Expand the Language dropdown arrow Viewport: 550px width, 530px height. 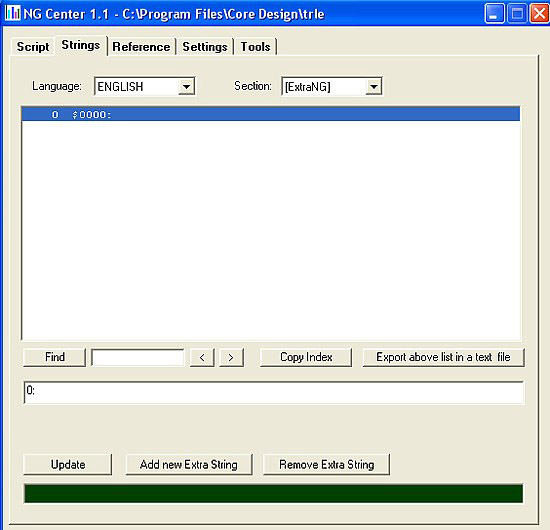186,86
